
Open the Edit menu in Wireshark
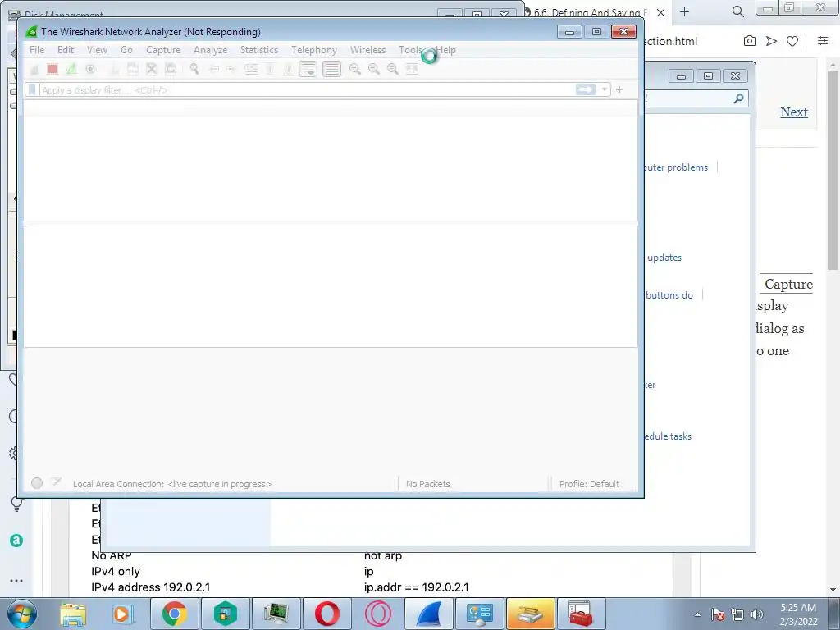tap(66, 50)
